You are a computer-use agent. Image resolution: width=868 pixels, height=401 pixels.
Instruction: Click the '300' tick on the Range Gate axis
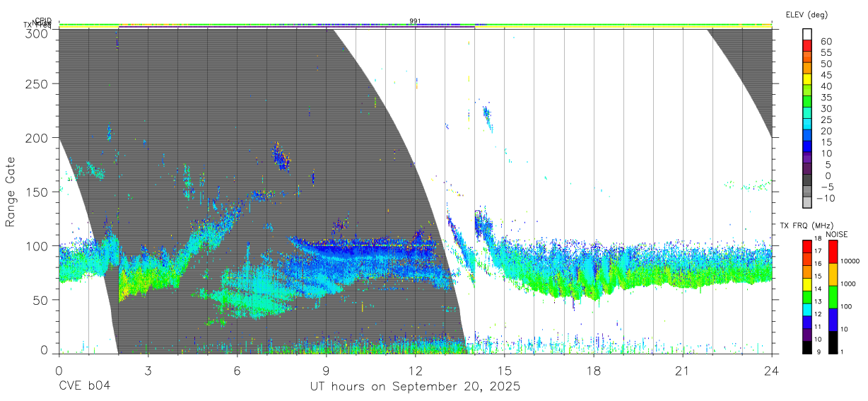coord(37,33)
